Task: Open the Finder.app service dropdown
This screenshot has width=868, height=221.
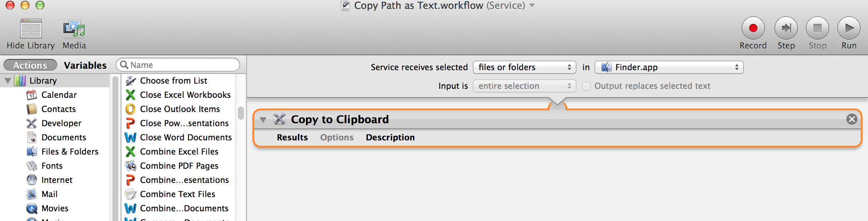Action: [668, 67]
